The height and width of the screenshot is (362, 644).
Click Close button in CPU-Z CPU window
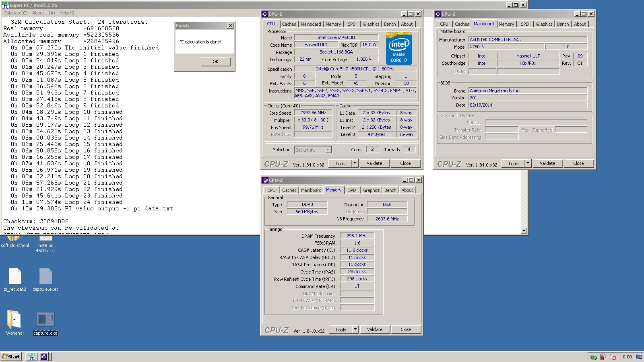pyautogui.click(x=405, y=163)
